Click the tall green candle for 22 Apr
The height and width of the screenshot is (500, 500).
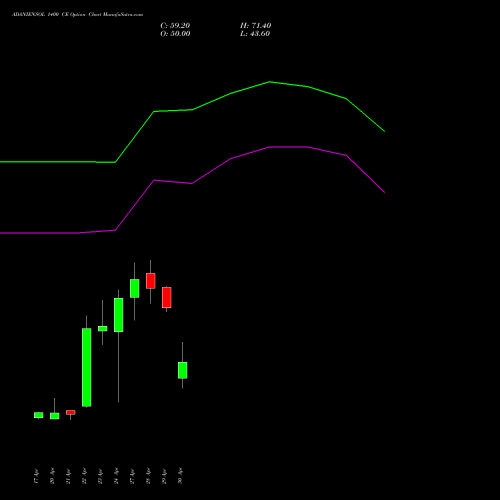87,367
